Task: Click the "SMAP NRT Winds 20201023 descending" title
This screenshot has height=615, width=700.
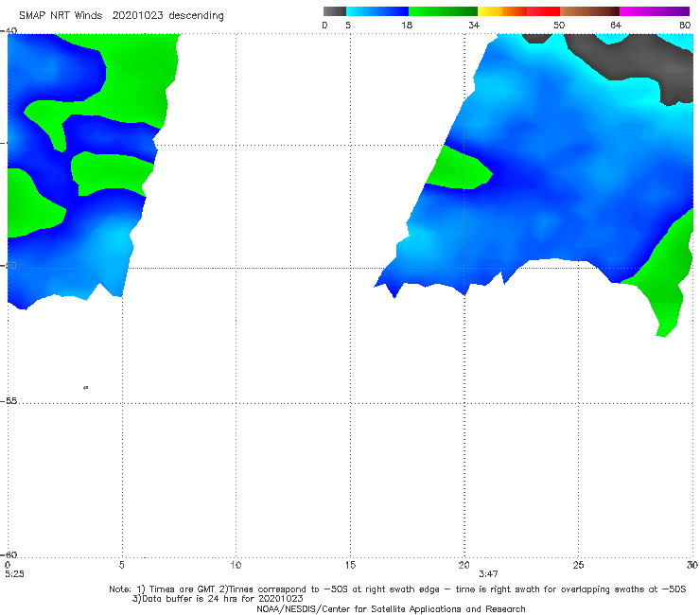Action: [121, 16]
